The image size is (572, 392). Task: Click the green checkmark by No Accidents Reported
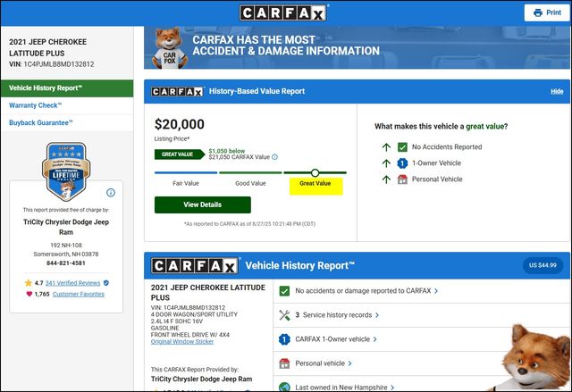point(402,147)
